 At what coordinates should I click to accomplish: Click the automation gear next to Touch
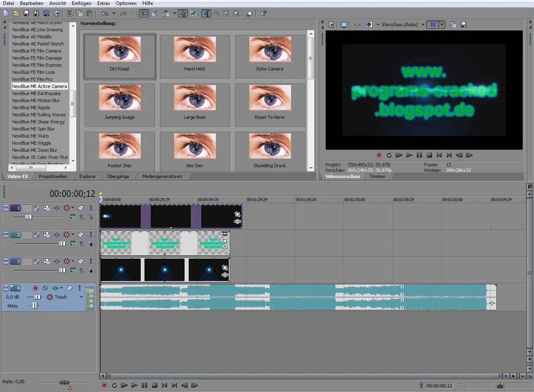[x=50, y=297]
